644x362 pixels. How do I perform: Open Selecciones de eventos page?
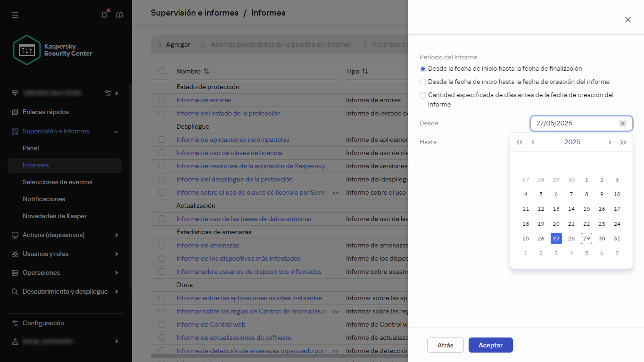[x=58, y=182]
